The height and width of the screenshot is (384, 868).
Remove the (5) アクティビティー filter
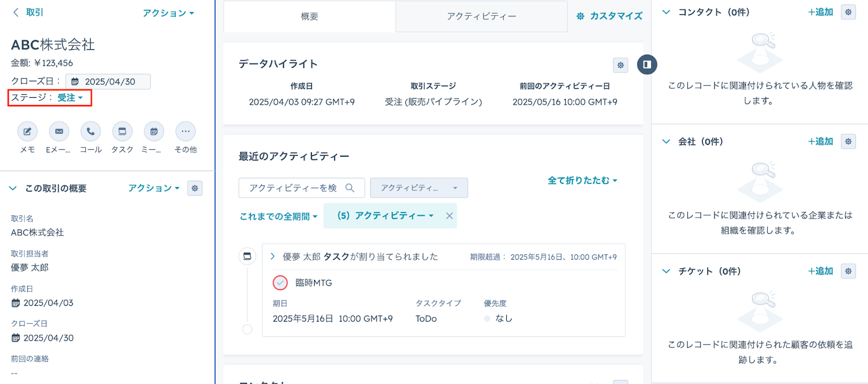point(449,216)
